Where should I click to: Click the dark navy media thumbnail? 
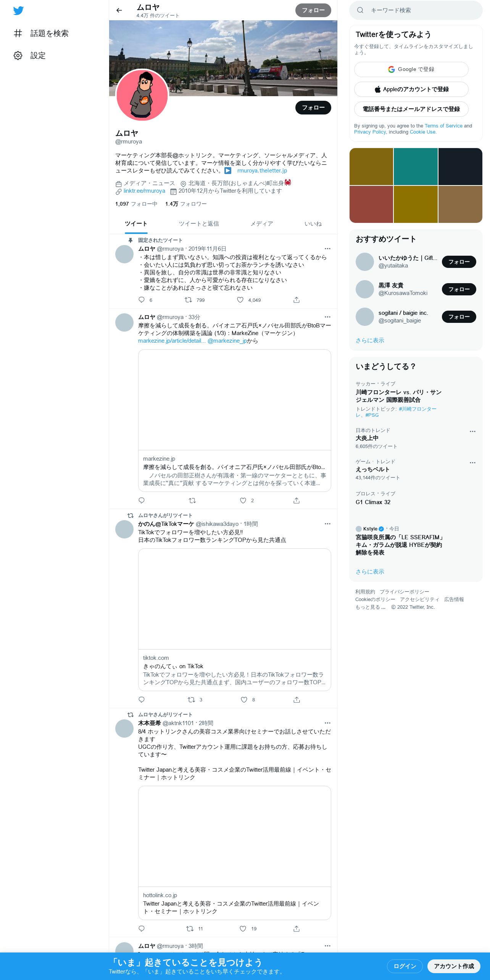460,166
